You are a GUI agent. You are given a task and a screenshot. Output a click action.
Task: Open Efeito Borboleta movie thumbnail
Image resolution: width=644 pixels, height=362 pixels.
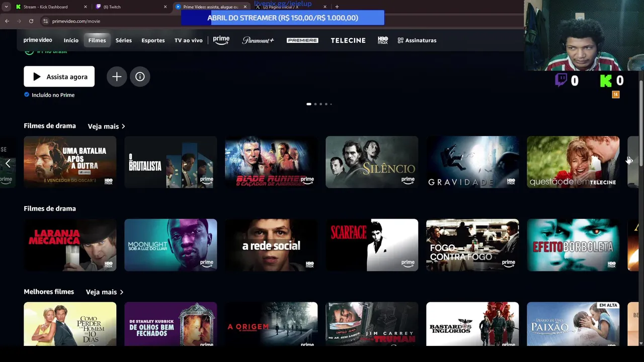pos(573,245)
